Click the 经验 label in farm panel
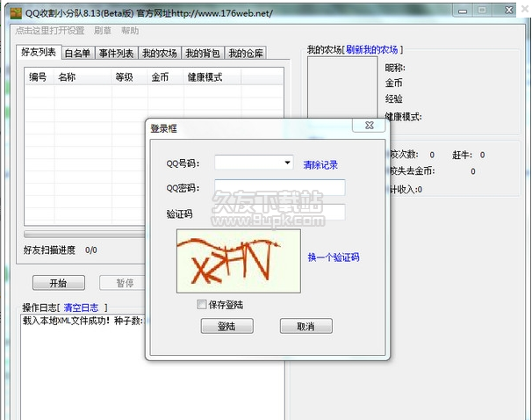Viewport: 532px width, 420px height. tap(394, 98)
